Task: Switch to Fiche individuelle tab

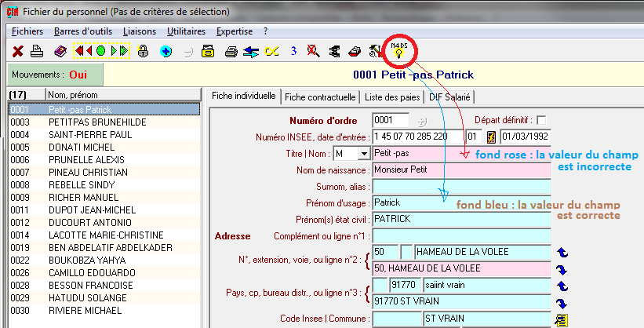Action: (243, 97)
